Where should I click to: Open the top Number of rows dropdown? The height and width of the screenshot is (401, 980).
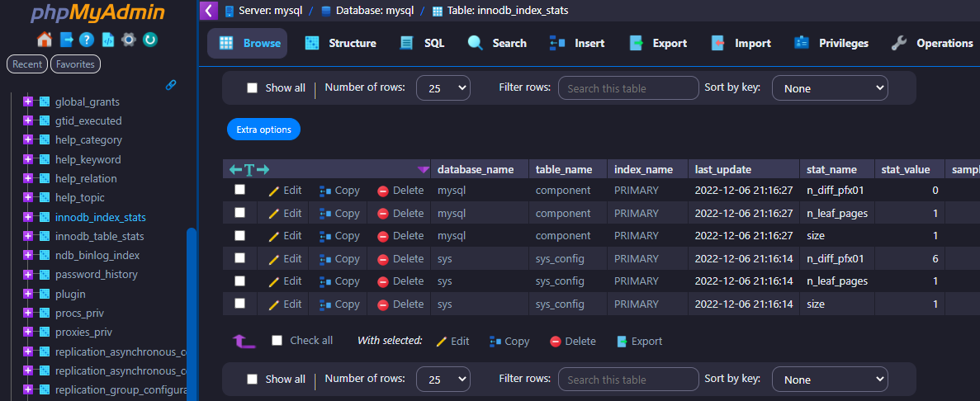point(443,88)
